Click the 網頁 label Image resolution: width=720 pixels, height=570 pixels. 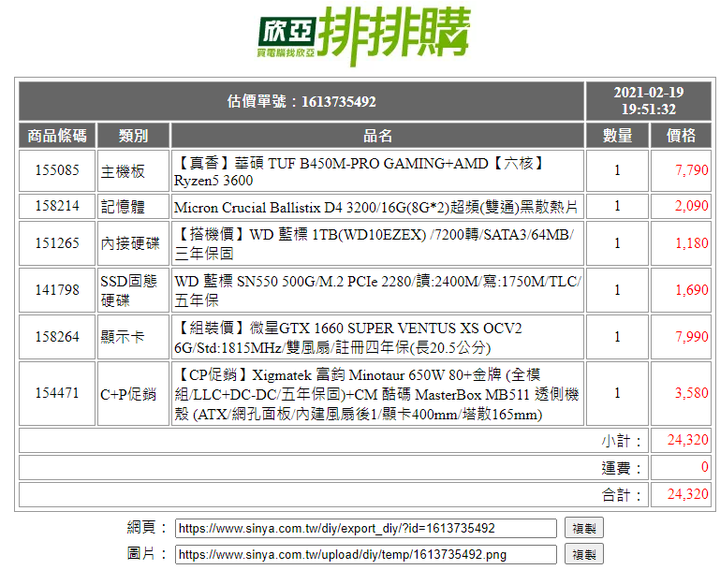click(x=146, y=527)
